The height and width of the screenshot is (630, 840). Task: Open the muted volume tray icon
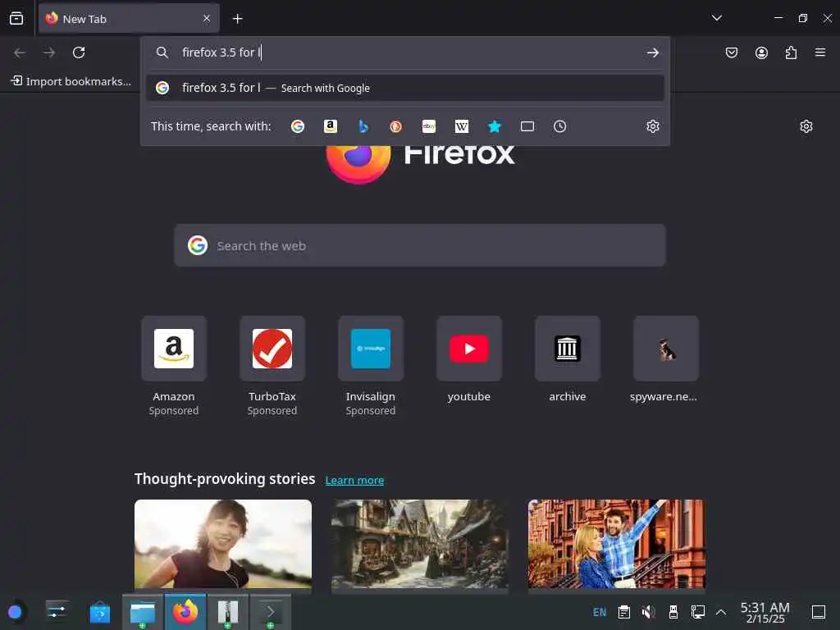pyautogui.click(x=649, y=612)
